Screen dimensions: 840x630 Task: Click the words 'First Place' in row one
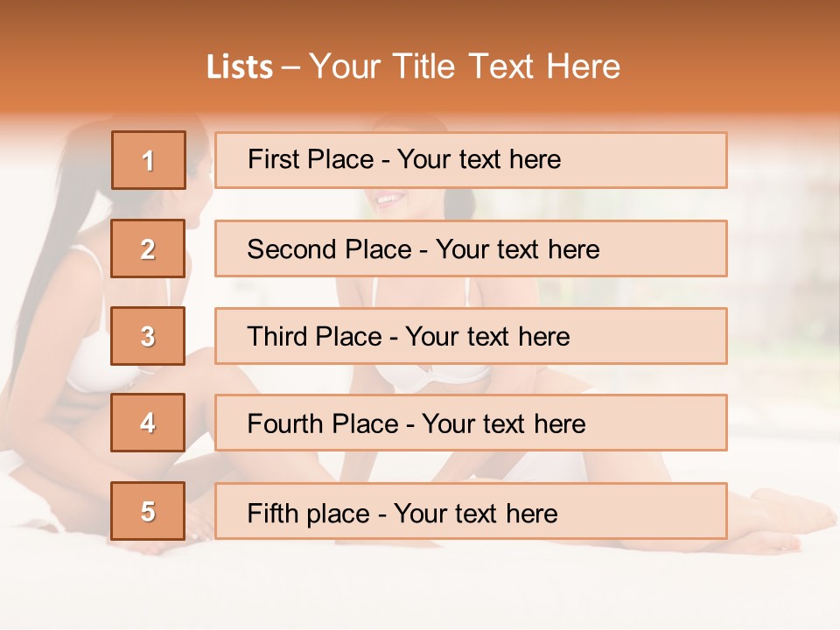pyautogui.click(x=311, y=159)
